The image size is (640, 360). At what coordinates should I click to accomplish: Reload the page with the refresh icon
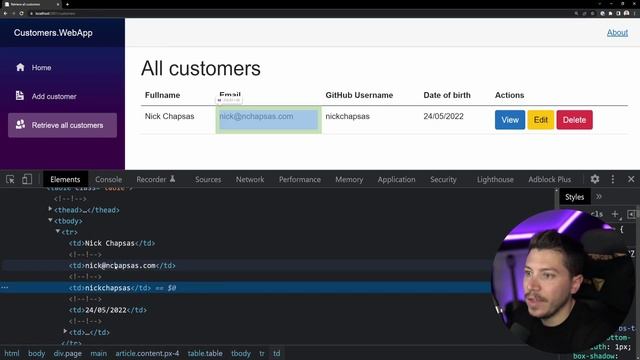tap(21, 13)
